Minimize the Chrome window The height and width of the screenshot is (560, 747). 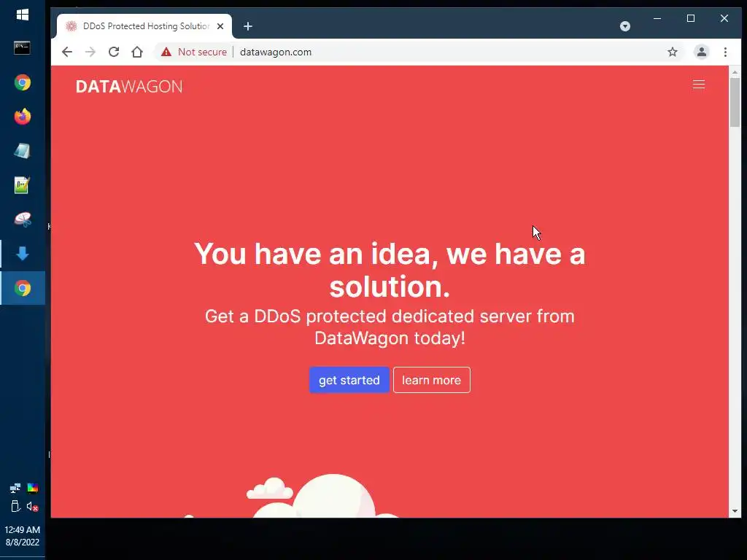(x=657, y=18)
